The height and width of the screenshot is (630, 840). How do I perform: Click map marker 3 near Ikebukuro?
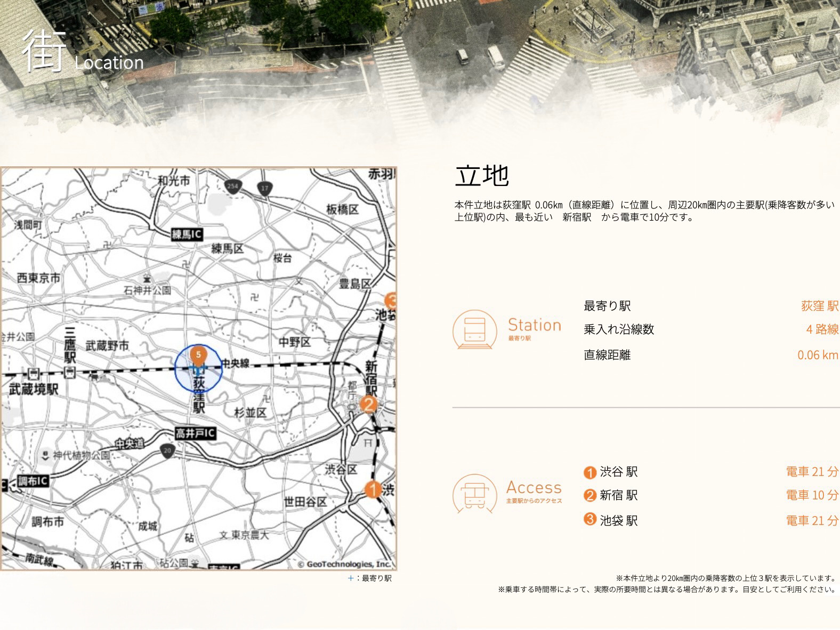tap(391, 301)
